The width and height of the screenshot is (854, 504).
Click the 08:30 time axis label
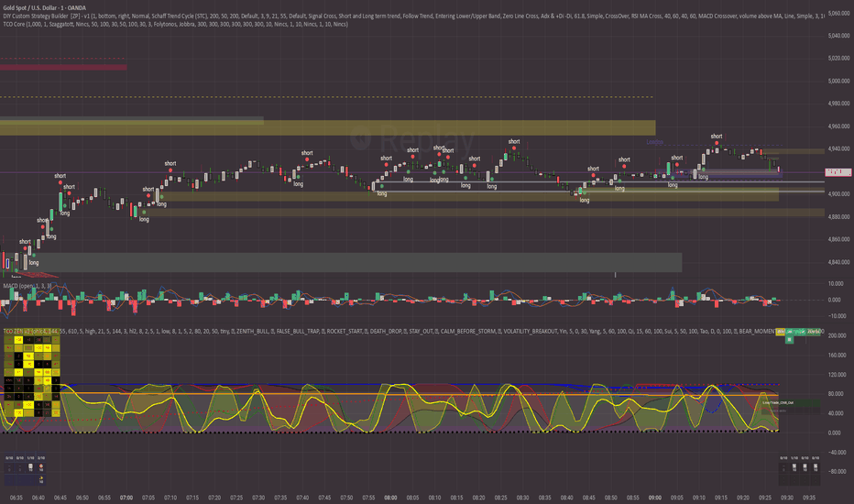523,498
